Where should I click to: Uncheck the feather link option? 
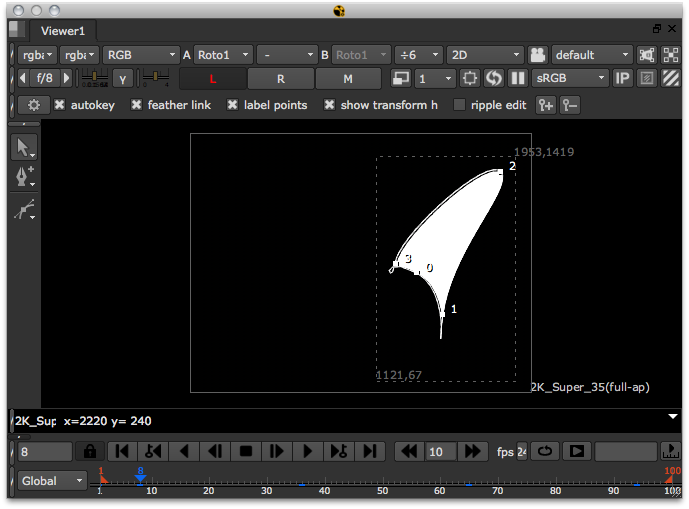[x=136, y=105]
